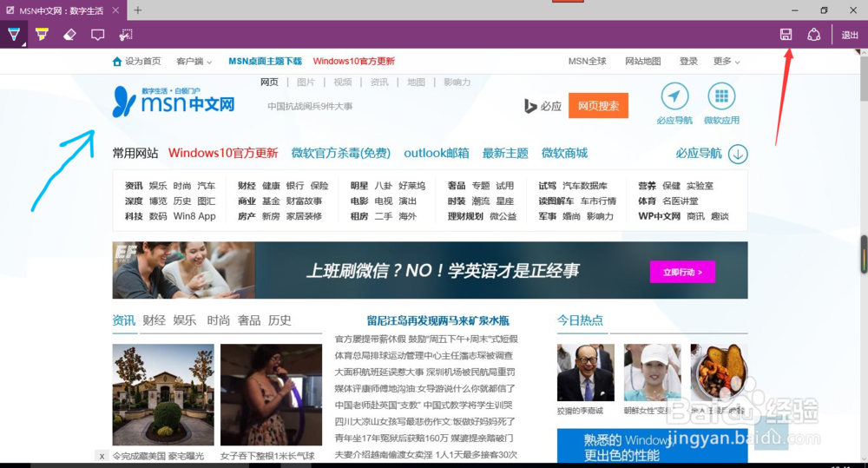Exit web note mode via 退出
Viewport: 868px width, 468px height.
point(850,35)
